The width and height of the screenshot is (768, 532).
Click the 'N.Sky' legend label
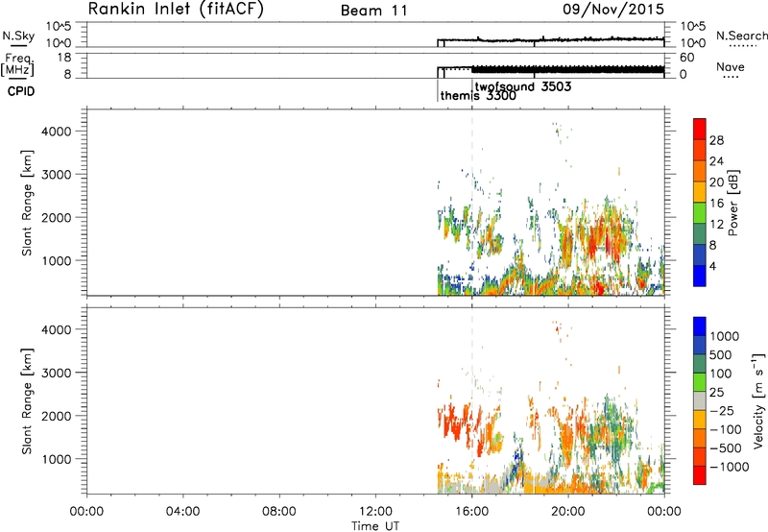click(18, 36)
